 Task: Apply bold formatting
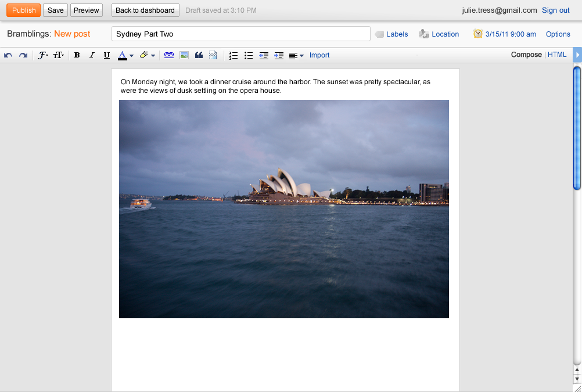tap(77, 55)
